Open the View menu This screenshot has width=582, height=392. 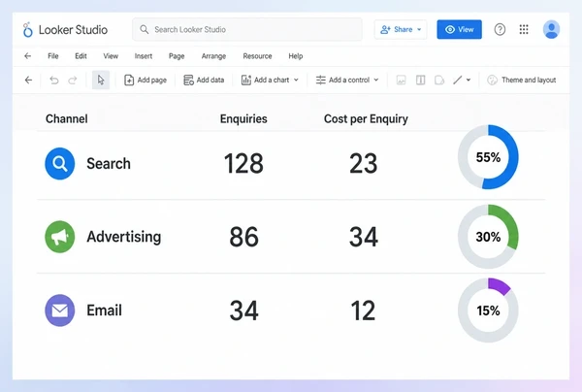111,56
